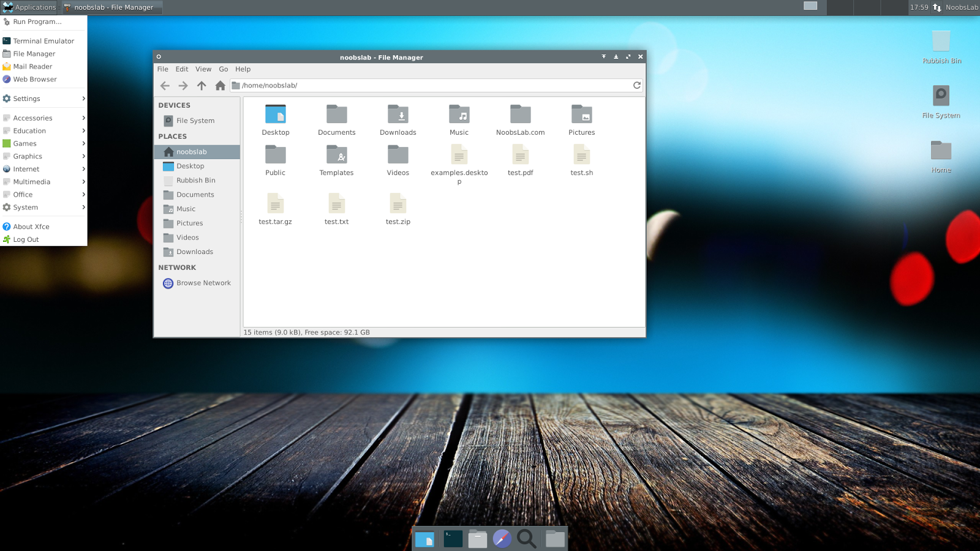The image size is (980, 551).
Task: Select Rubbish Bin in sidebar
Action: click(x=197, y=181)
